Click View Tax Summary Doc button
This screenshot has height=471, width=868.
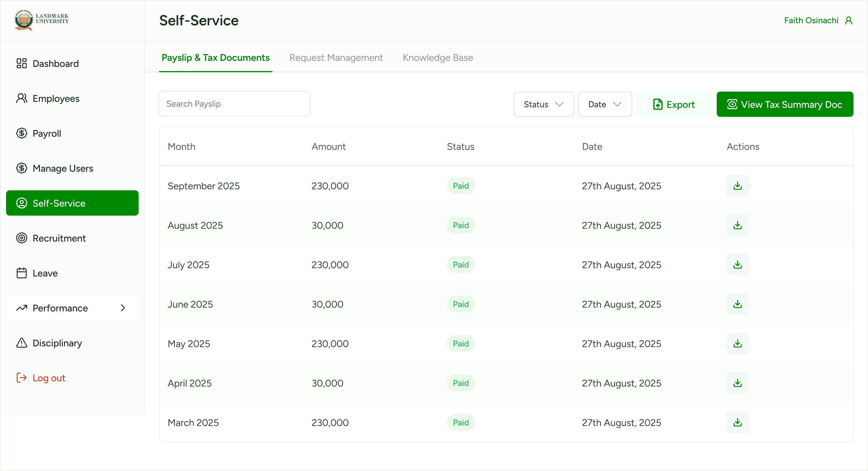click(x=785, y=104)
